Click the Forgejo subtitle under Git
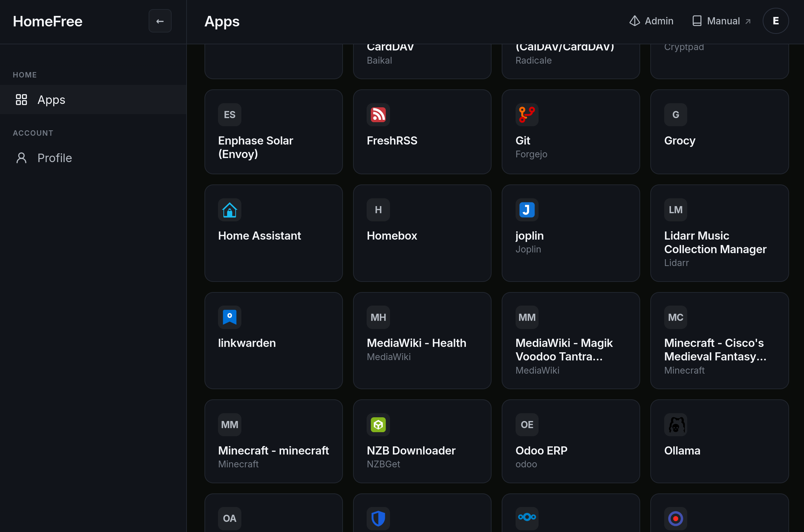This screenshot has height=532, width=804. tap(531, 154)
